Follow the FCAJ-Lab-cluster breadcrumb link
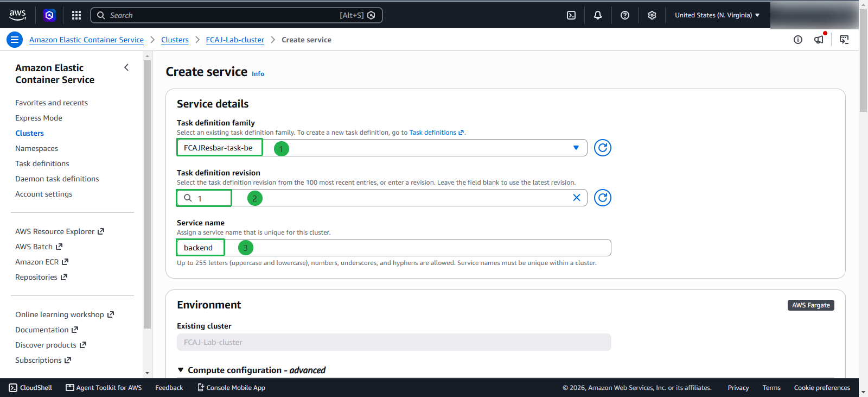The width and height of the screenshot is (868, 397). tap(235, 40)
